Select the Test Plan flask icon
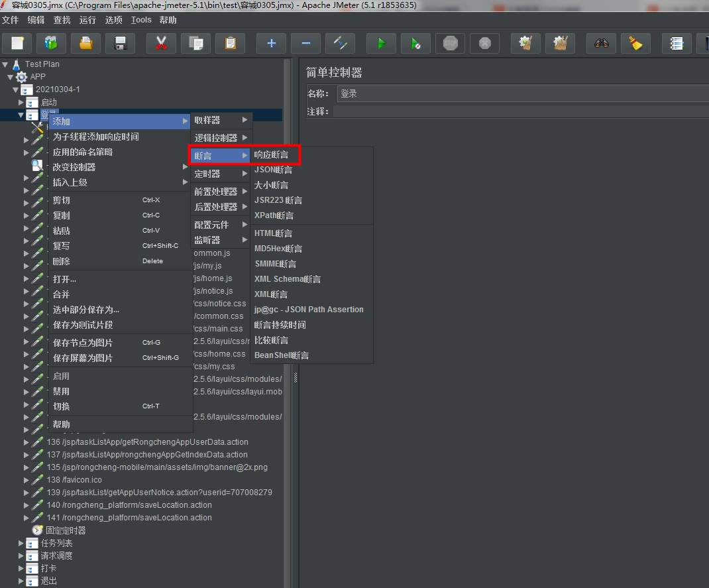Screen dimensions: 709x588 coord(17,64)
